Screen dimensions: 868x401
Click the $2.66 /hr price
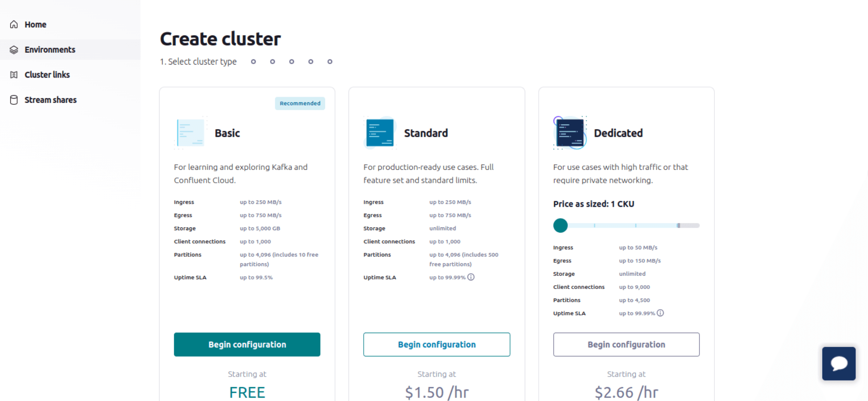tap(626, 392)
